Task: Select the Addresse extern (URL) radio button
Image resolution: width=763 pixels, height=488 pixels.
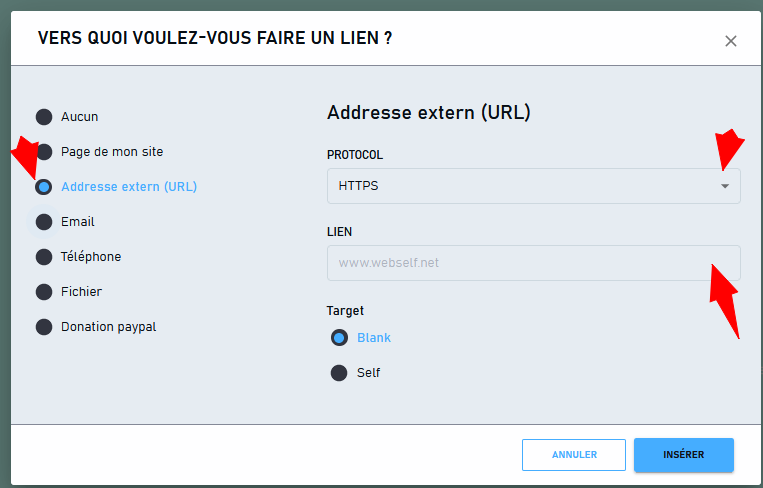Action: 44,187
